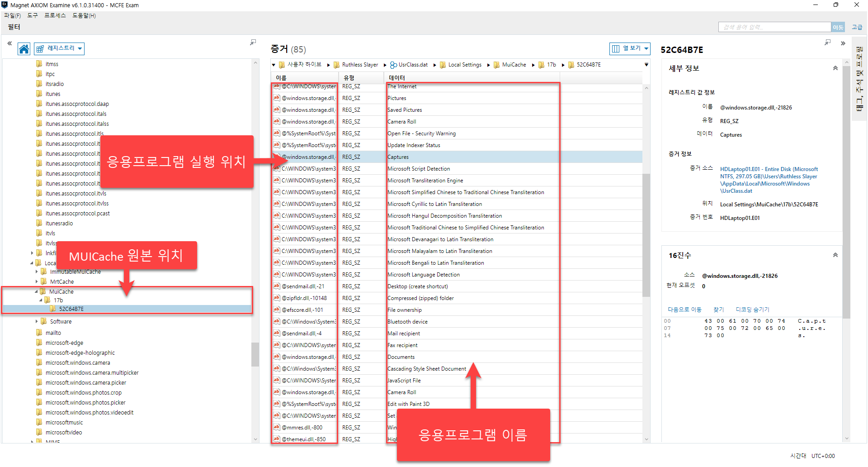This screenshot has height=467, width=868.
Task: Select the 52C64B7E folder in the tree
Action: click(71, 309)
